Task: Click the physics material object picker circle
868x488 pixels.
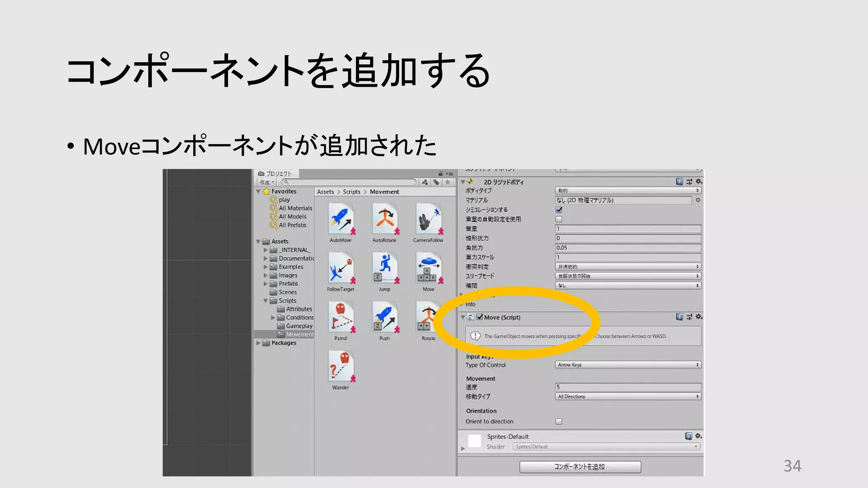Action: tap(698, 200)
